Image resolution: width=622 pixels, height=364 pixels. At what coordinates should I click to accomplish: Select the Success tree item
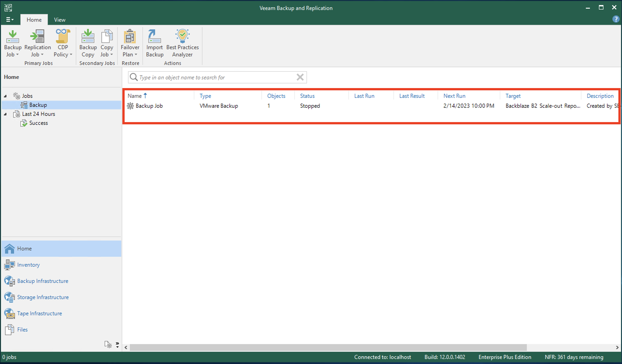[x=39, y=123]
